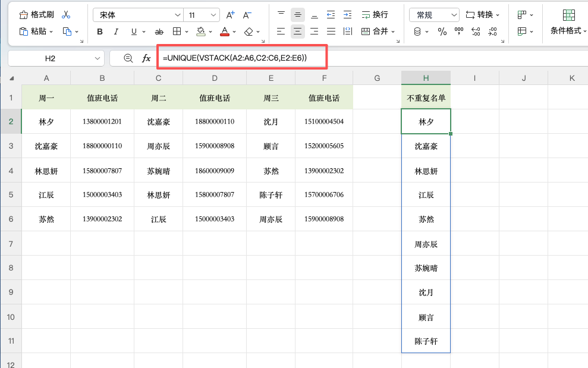Screen dimensions: 588x368
Task: Open the border style dropdown arrow
Action: pyautogui.click(x=186, y=32)
